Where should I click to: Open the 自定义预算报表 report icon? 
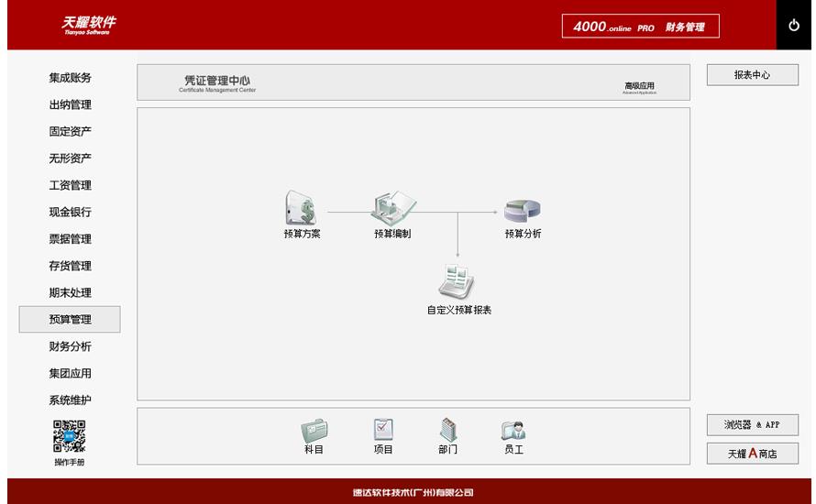(x=458, y=280)
